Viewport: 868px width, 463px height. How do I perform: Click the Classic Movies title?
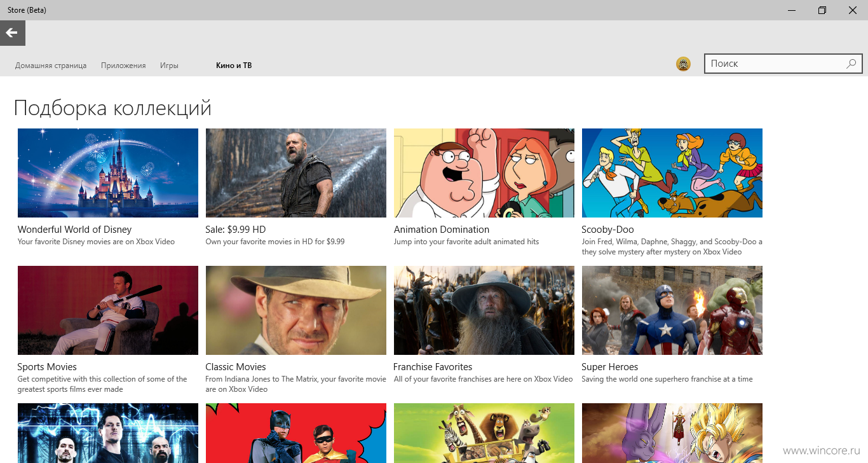(236, 367)
